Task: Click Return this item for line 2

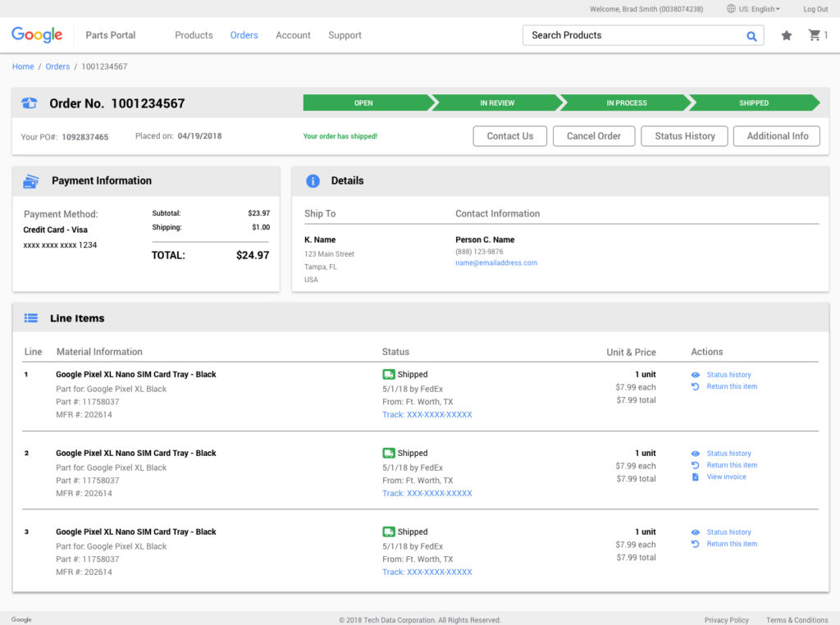Action: coord(732,465)
